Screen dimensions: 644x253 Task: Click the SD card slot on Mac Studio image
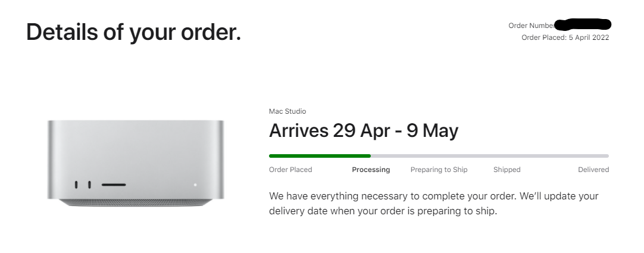(114, 185)
